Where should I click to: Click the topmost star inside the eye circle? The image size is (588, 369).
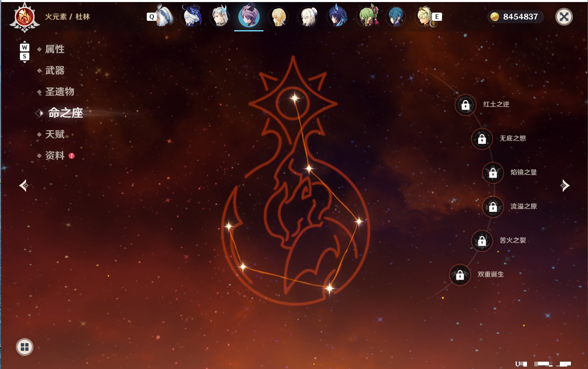[x=295, y=98]
